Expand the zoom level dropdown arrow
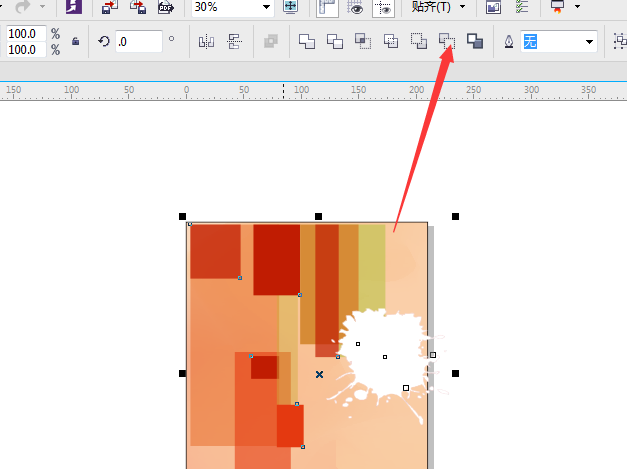627x469 pixels. pyautogui.click(x=266, y=7)
